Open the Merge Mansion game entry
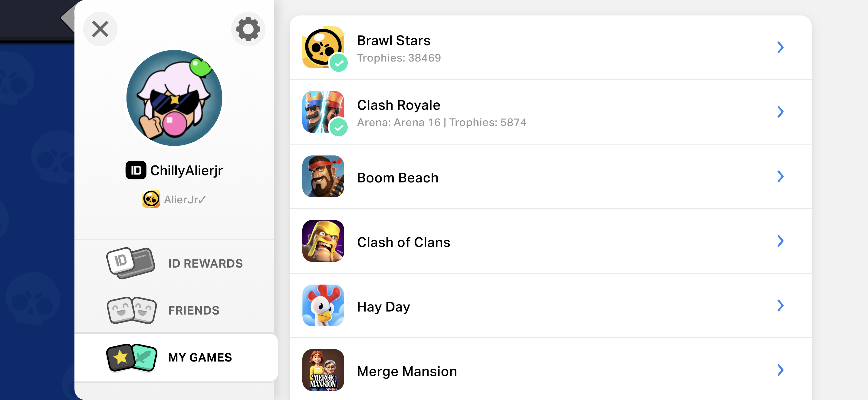 pyautogui.click(x=550, y=370)
